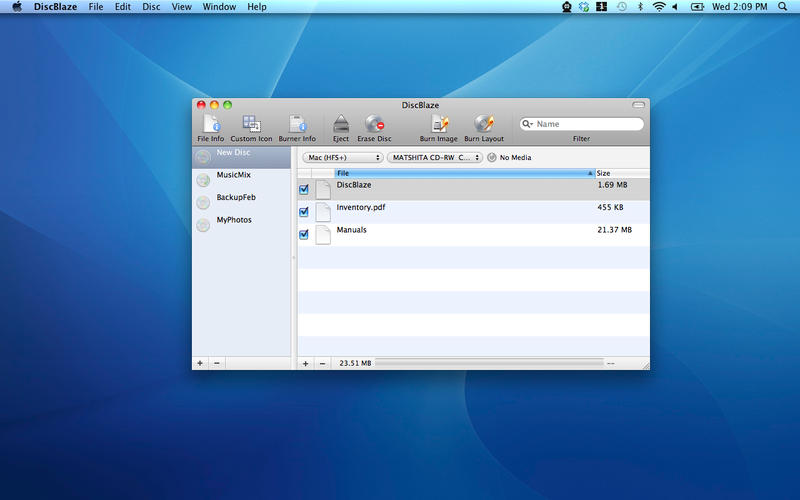Click the Wi-Fi status icon
The width and height of the screenshot is (800, 500).
click(659, 7)
